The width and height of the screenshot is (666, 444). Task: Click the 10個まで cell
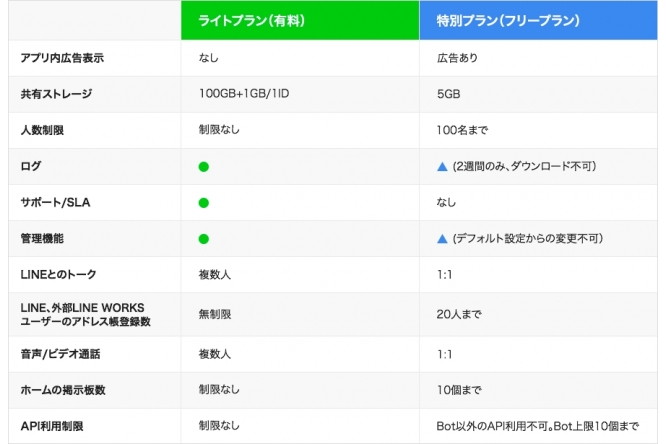459,390
